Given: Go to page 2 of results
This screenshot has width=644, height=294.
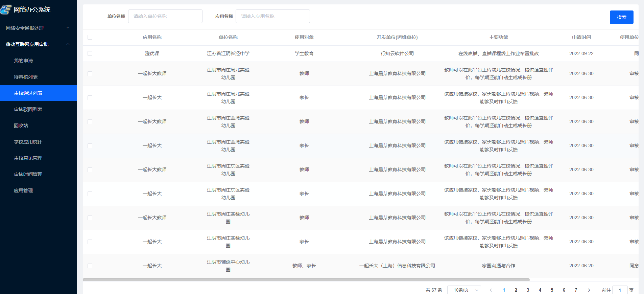Looking at the screenshot, I should (x=516, y=290).
